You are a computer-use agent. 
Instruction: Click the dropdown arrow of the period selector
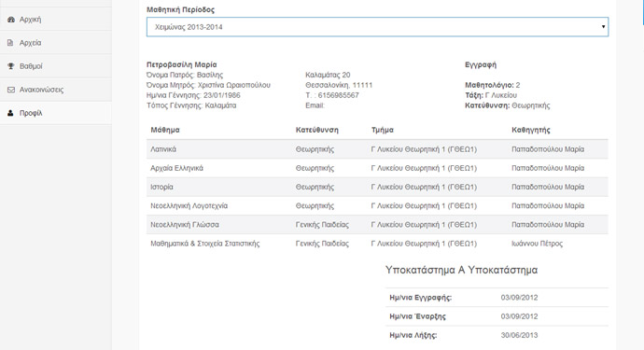click(x=603, y=27)
